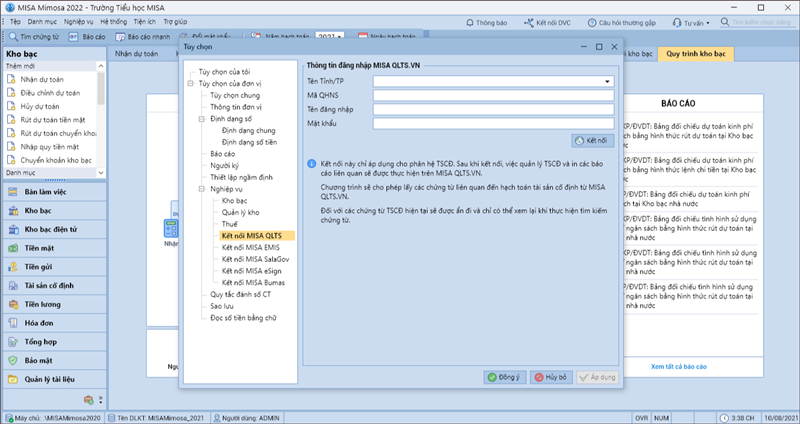Image resolution: width=800 pixels, height=424 pixels.
Task: Open the Tiền lương module
Action: [x=55, y=305]
